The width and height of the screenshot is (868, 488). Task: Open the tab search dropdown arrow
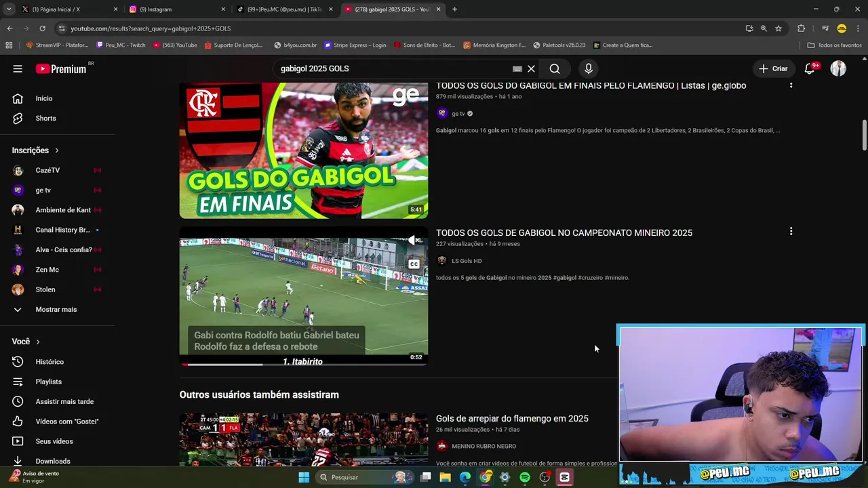pos(8,9)
